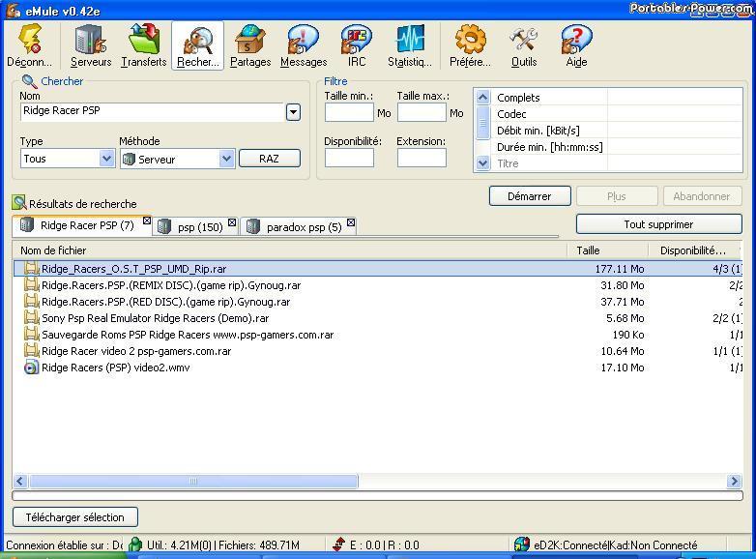Select the Complets filter row
Screen dimensions: 756x559
coord(616,98)
